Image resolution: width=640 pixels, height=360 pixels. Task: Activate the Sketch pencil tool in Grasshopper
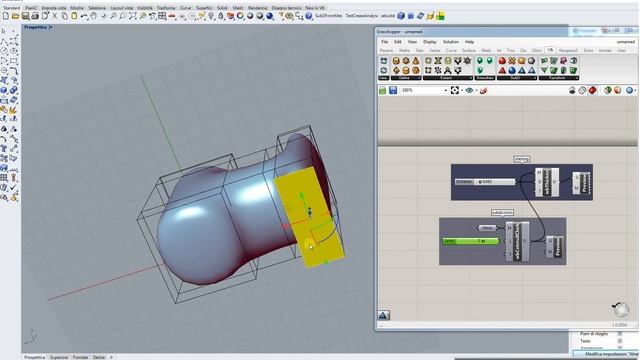[x=483, y=90]
